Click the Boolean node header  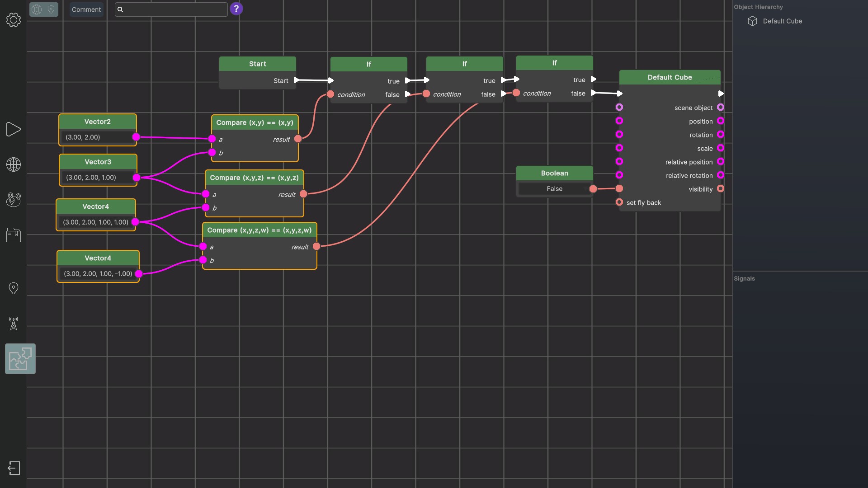(554, 173)
